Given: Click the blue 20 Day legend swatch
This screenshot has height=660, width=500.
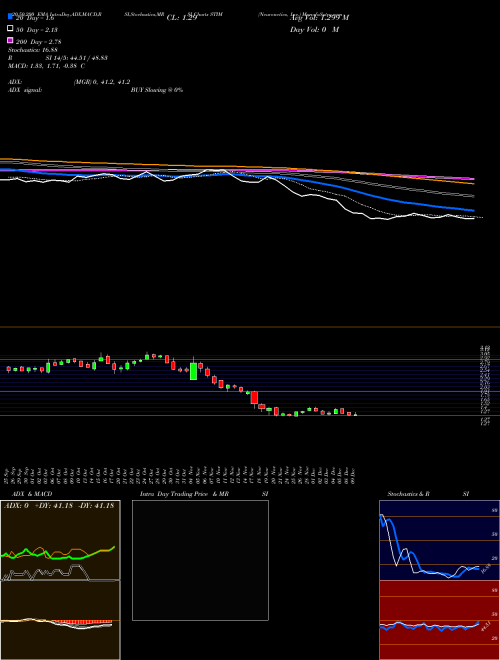Looking at the screenshot, I should click(x=11, y=16).
